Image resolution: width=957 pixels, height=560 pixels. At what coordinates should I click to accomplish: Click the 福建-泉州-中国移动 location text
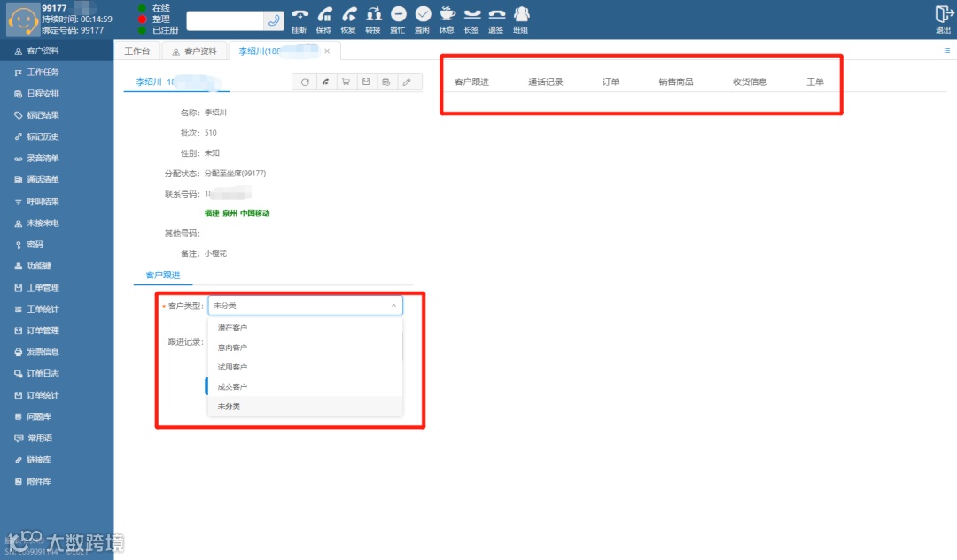point(237,214)
